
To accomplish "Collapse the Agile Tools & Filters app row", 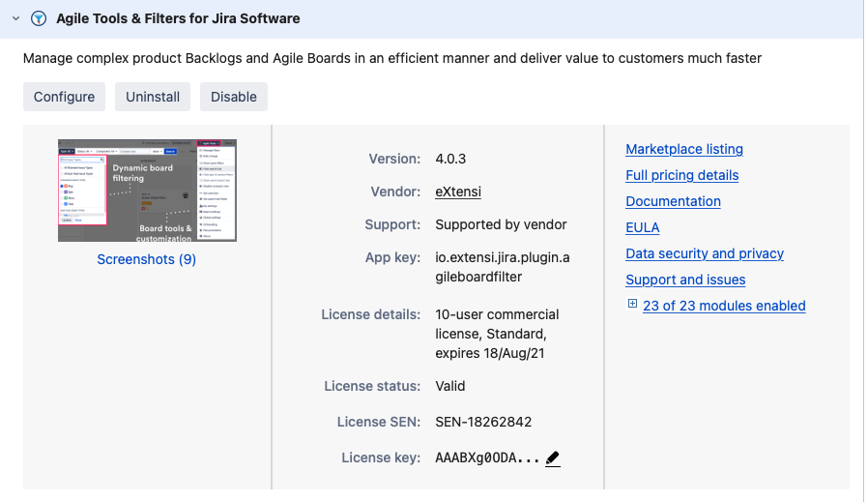I will [x=15, y=18].
